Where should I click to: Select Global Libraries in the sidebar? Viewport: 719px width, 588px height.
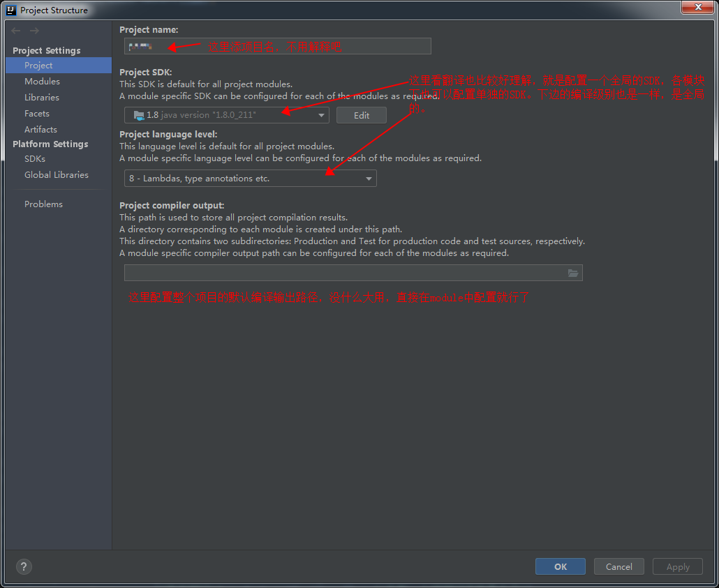(x=56, y=174)
